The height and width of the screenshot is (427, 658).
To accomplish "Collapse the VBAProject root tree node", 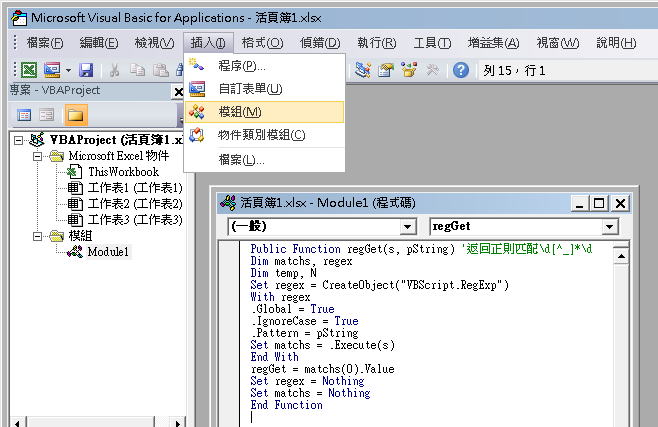I will (18, 140).
